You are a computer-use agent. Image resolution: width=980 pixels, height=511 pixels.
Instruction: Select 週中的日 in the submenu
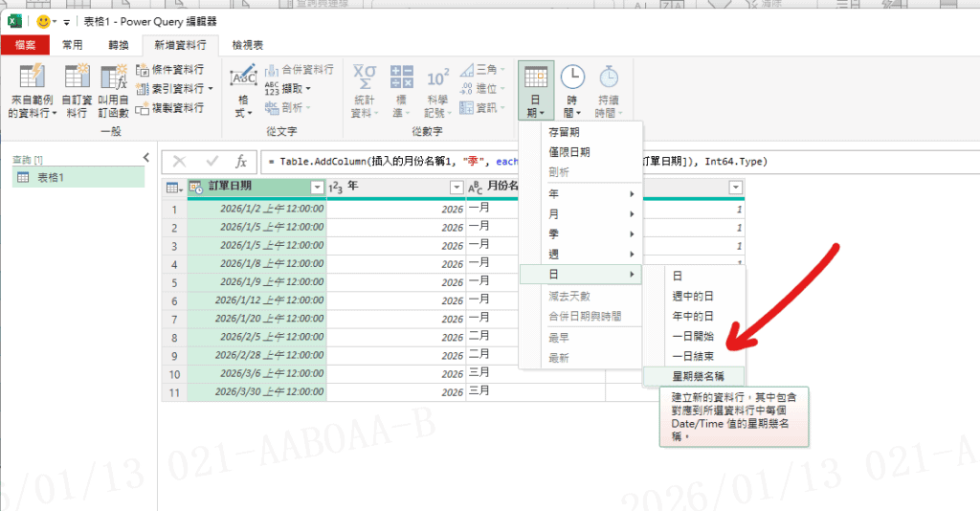click(x=695, y=296)
